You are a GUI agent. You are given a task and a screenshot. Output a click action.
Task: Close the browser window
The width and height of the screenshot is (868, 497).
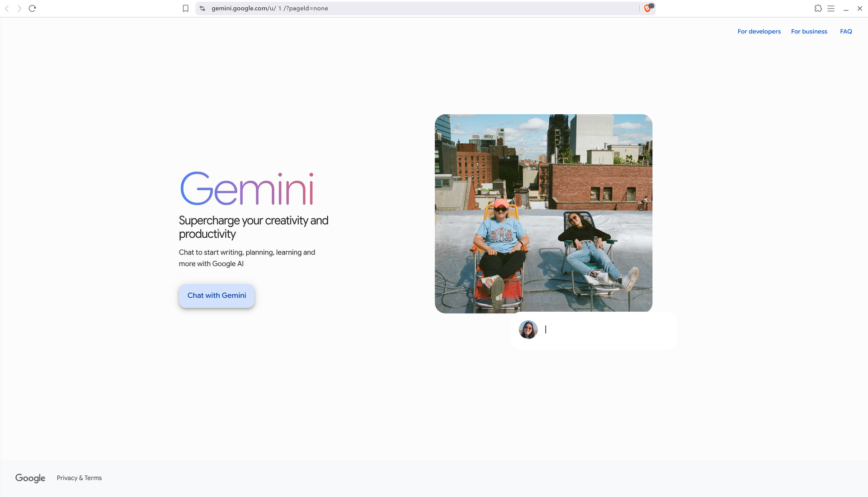[860, 9]
